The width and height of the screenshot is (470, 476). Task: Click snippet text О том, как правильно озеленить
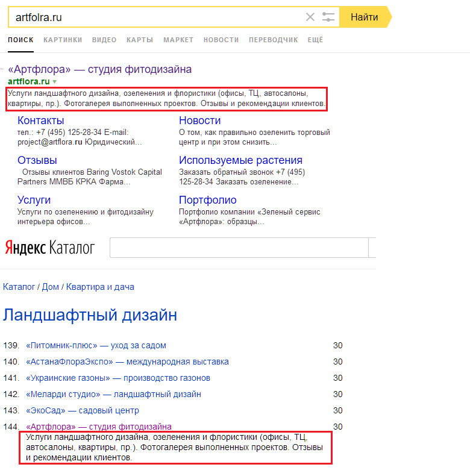(x=254, y=137)
